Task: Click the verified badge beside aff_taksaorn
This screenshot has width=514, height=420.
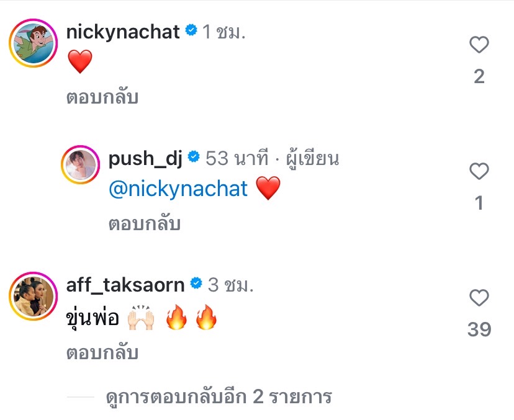Action: click(x=196, y=283)
